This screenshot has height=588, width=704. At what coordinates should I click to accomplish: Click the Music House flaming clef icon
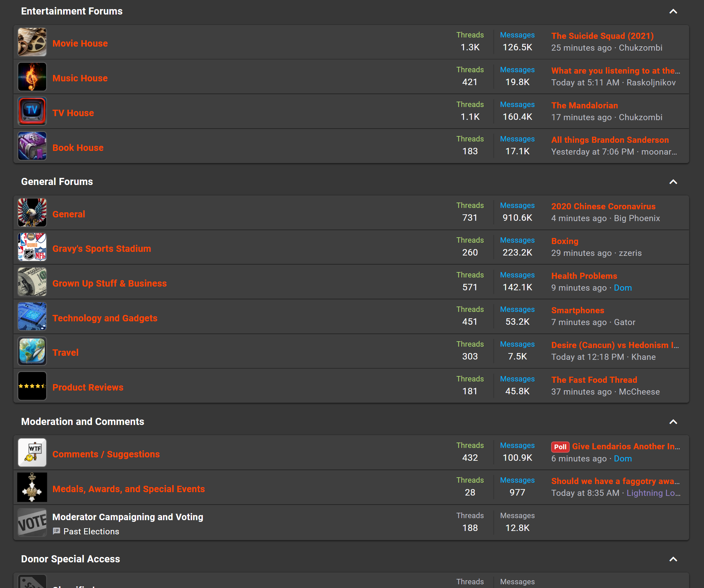tap(32, 77)
